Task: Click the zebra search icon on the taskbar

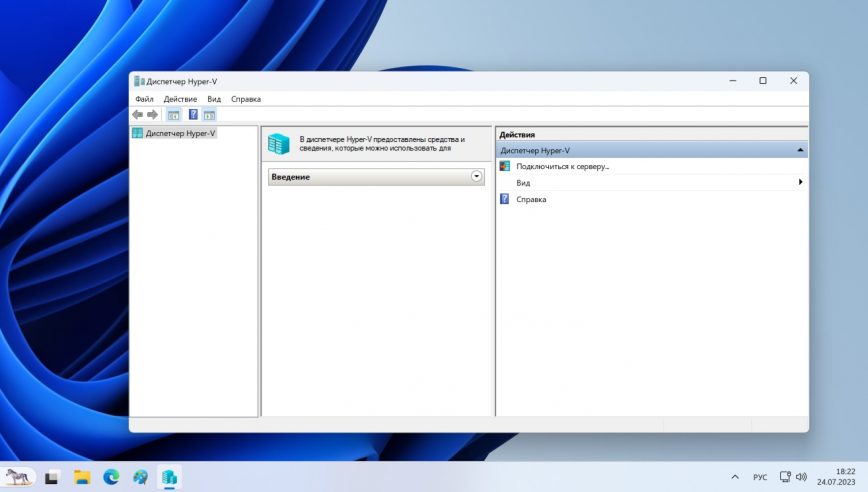Action: [18, 477]
